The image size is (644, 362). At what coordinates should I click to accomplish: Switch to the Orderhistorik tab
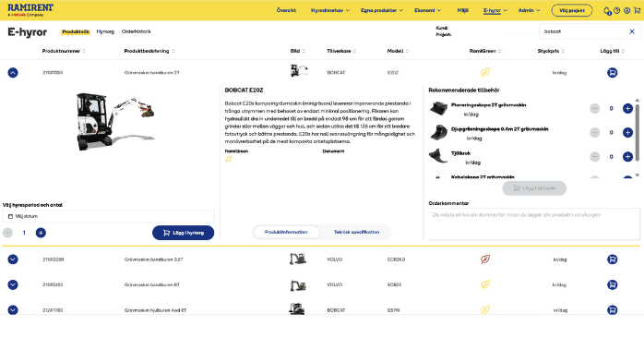(x=136, y=31)
